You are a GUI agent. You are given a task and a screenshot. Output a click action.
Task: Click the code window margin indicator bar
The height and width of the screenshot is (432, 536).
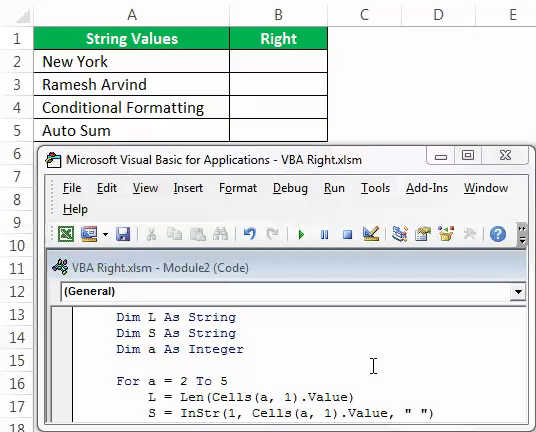click(62, 364)
